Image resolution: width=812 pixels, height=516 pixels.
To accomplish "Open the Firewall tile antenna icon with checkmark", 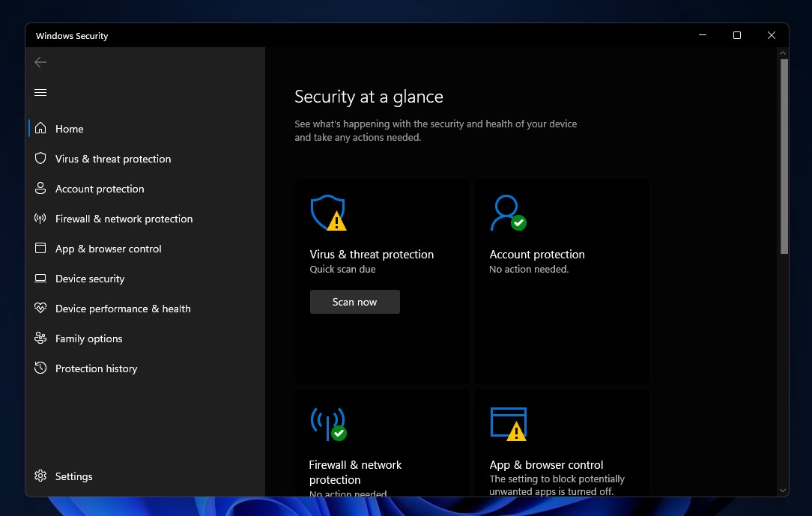I will 328,424.
